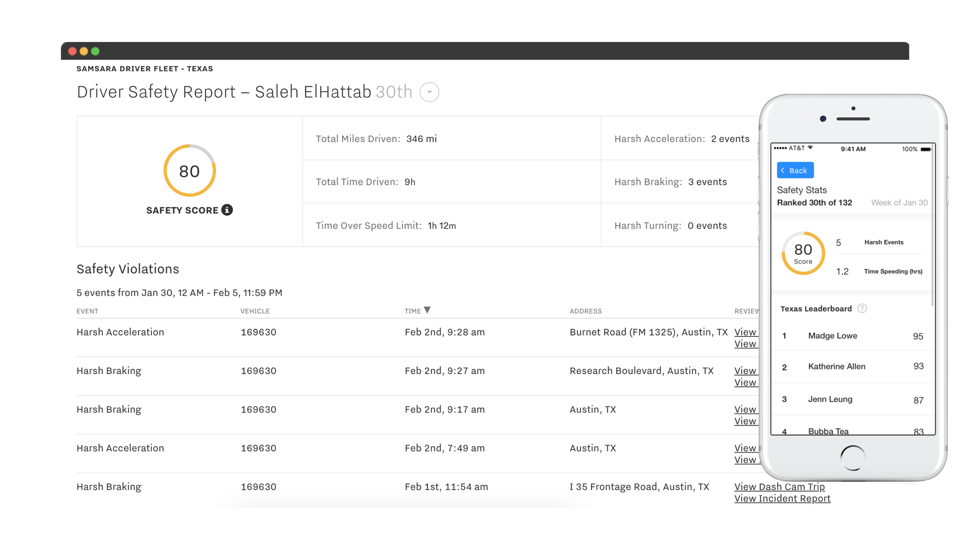Click the yellow minimize window dot
This screenshot has height=544, width=980.
coord(84,51)
